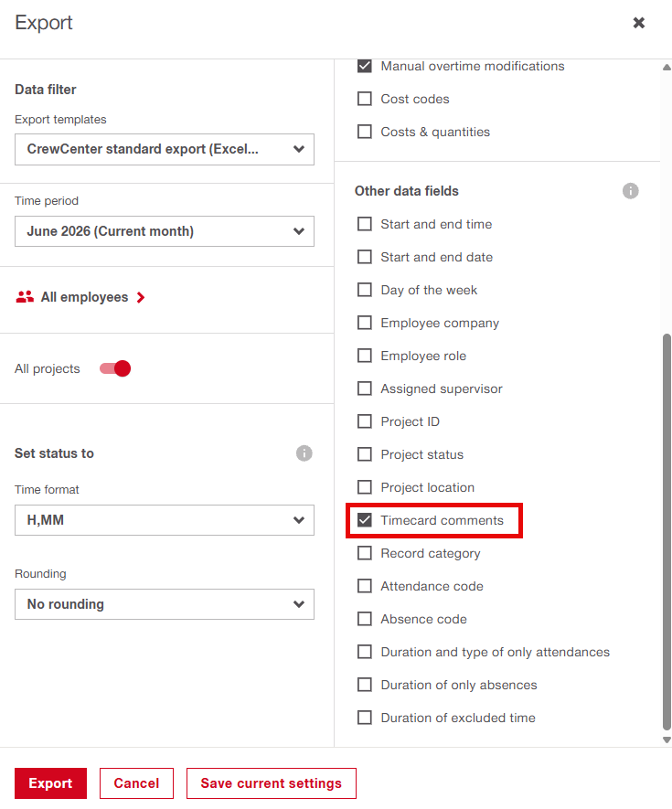Click the red Export button
The height and width of the screenshot is (809, 672).
50,783
